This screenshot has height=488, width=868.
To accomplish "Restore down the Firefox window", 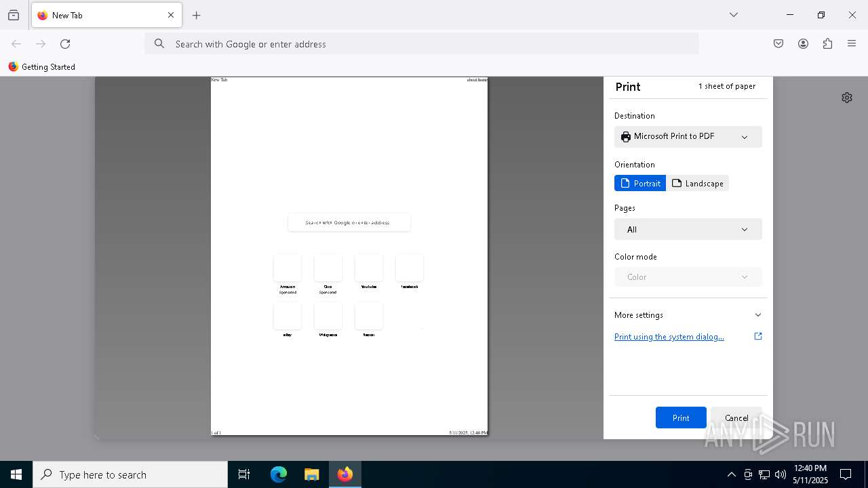I will tap(821, 15).
